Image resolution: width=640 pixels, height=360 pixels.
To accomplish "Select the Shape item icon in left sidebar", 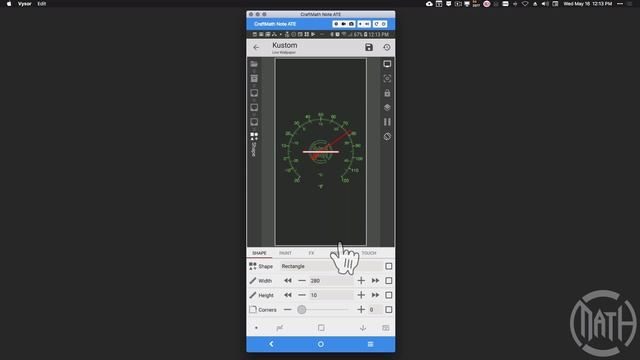I will [254, 136].
